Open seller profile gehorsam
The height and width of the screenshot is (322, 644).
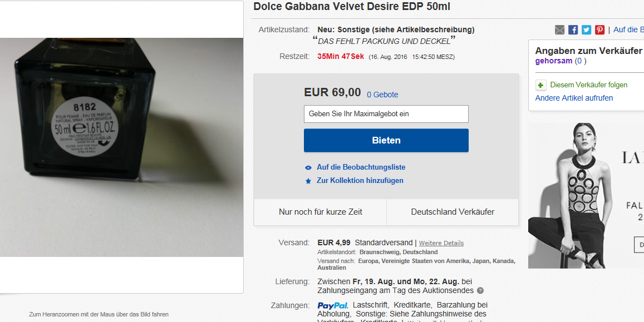click(554, 61)
